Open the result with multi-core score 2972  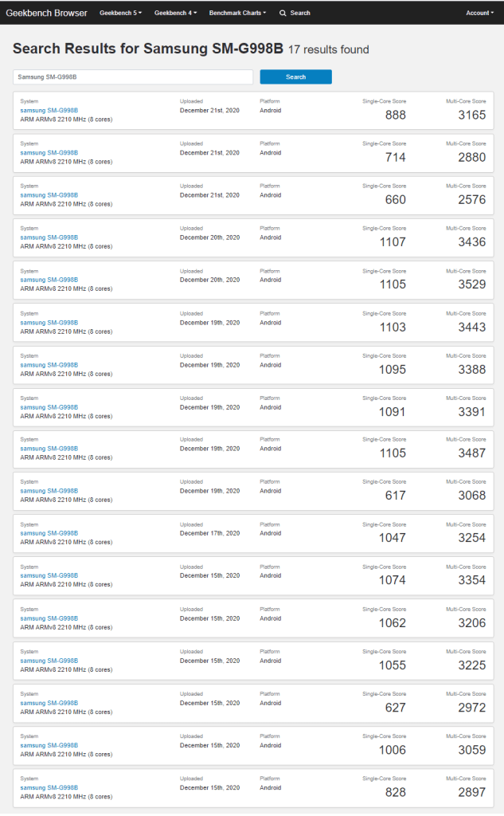click(x=49, y=703)
